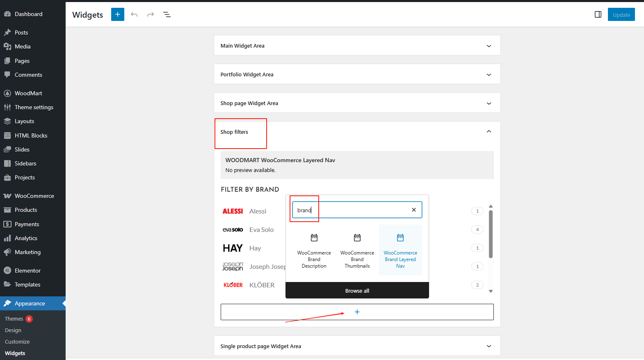Select the WooCommerce Brand Description block
Viewport: 644px width, 360px height.
click(314, 250)
